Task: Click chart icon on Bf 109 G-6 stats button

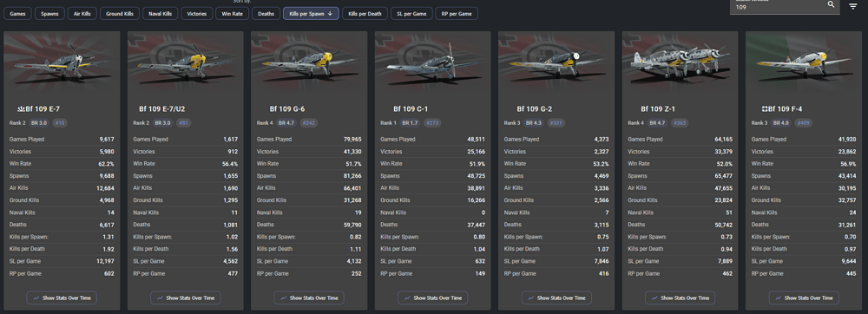Action: pos(284,298)
